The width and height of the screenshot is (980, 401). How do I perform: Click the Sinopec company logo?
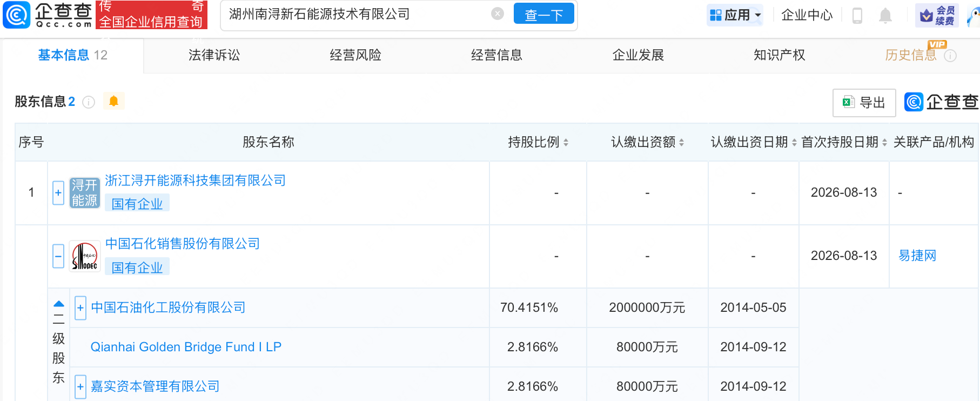85,256
